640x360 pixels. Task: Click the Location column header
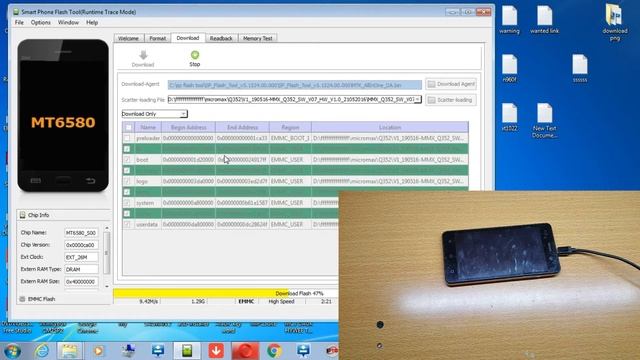[390, 127]
